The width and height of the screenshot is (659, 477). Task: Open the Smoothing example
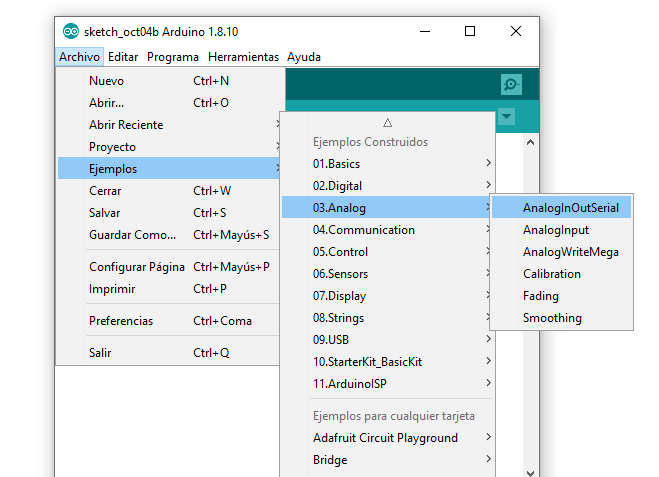(561, 317)
